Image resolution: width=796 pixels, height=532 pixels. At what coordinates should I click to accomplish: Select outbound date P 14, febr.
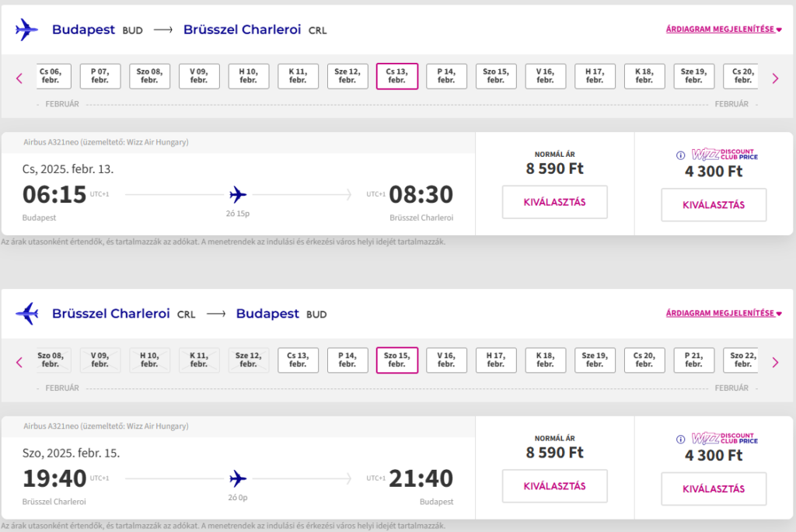[x=446, y=76]
